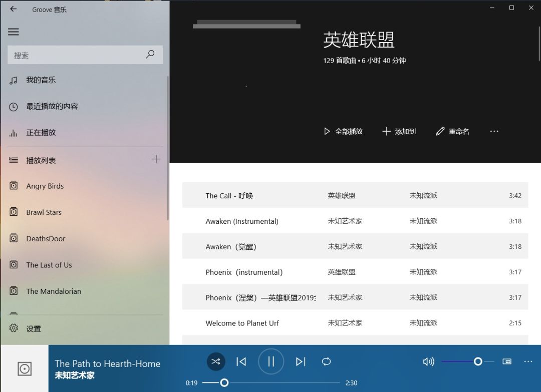Click now playing title The Path to Hearth-Home
The height and width of the screenshot is (392, 541).
[108, 364]
